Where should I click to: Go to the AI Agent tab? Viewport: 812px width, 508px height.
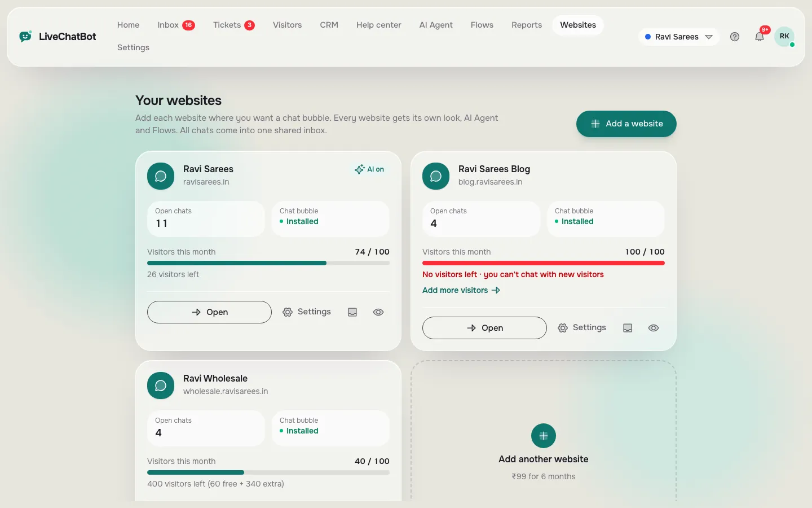436,25
